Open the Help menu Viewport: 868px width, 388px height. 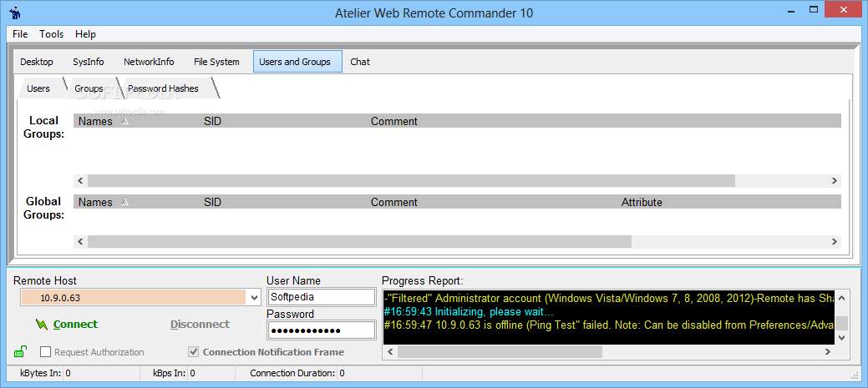85,34
